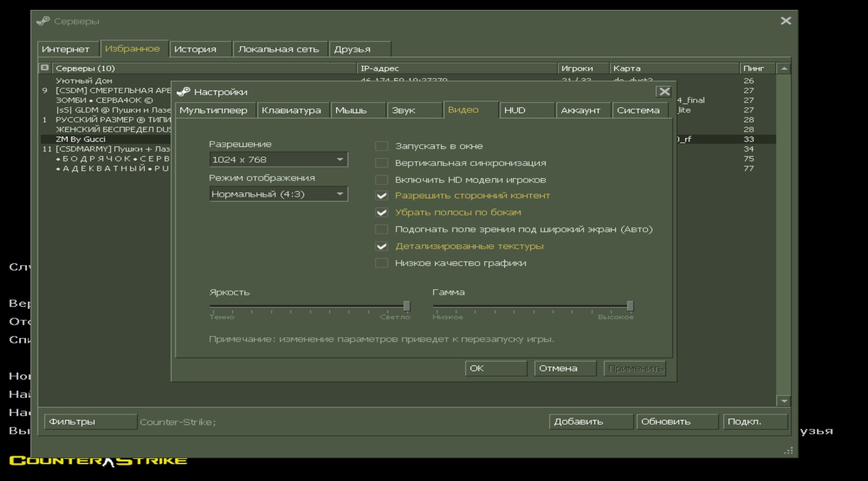The image size is (868, 481).
Task: Select the ZM By Gucci server row
Action: tap(81, 139)
